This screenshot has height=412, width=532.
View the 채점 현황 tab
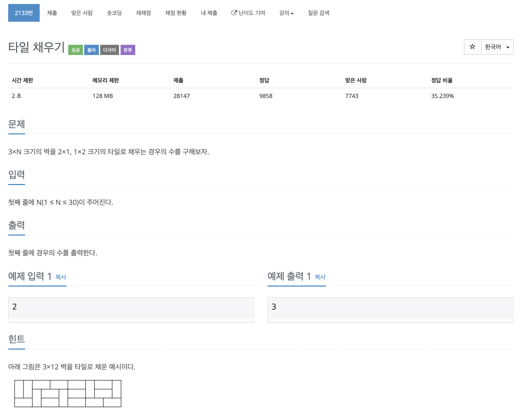coord(176,13)
